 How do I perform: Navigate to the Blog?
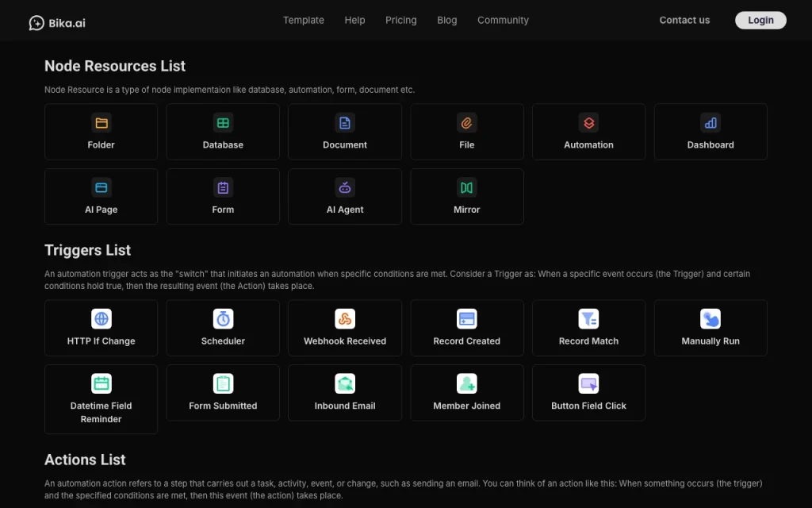pyautogui.click(x=447, y=20)
